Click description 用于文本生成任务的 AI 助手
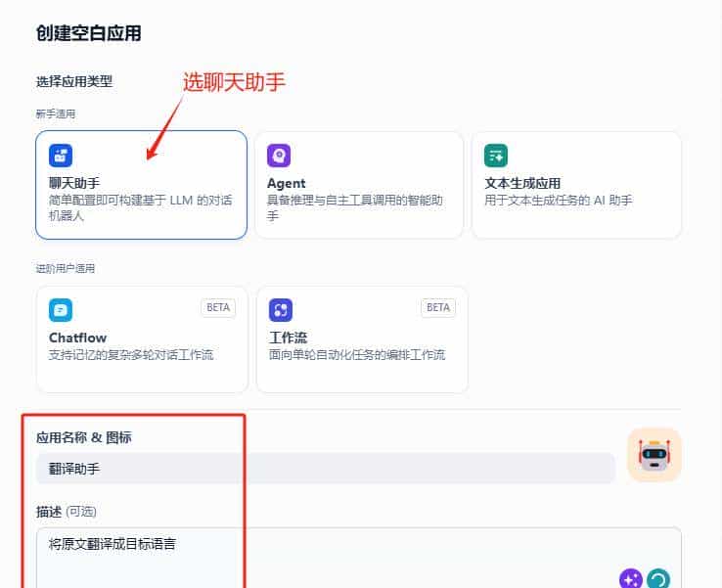 click(558, 201)
